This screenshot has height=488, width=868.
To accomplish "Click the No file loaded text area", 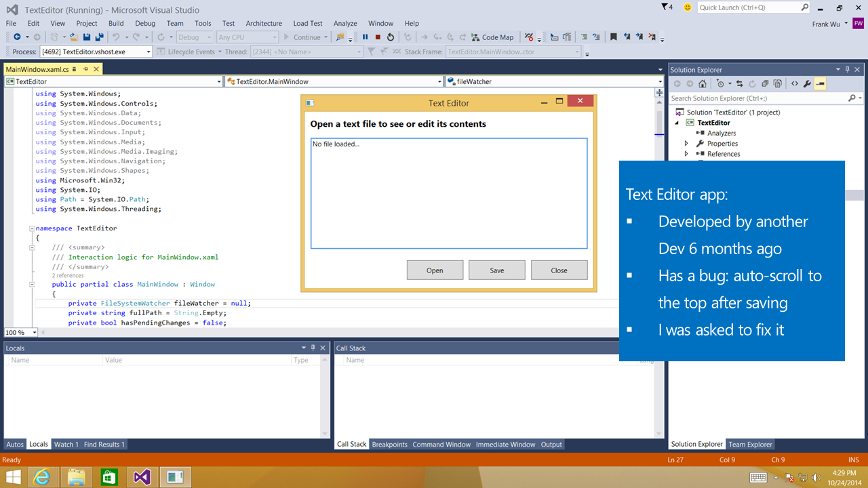I will pos(449,193).
